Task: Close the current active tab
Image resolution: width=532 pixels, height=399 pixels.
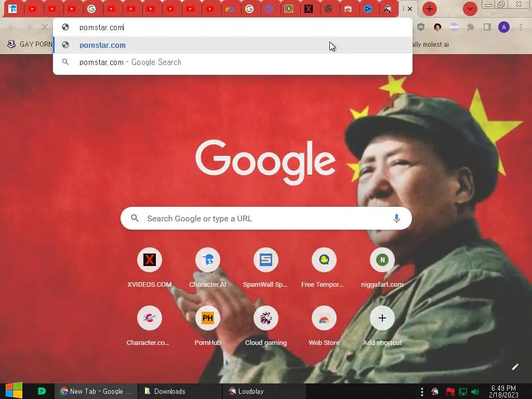Action: pyautogui.click(x=410, y=9)
